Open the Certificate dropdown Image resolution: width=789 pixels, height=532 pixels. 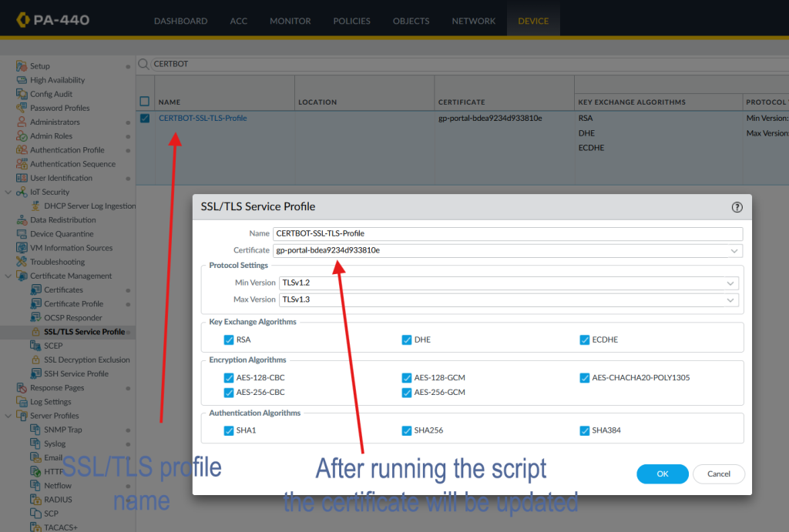tap(732, 251)
